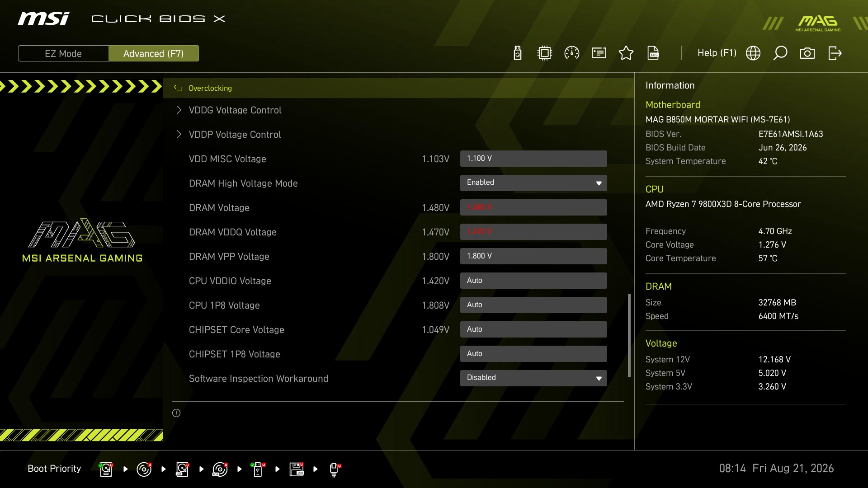This screenshot has width=868, height=488.
Task: Click the exit BIOS icon
Action: tap(835, 53)
